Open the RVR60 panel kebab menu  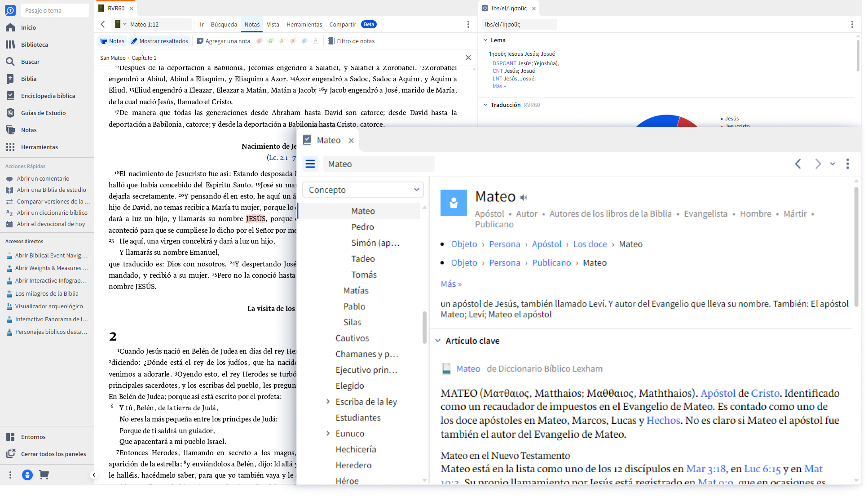[x=468, y=24]
